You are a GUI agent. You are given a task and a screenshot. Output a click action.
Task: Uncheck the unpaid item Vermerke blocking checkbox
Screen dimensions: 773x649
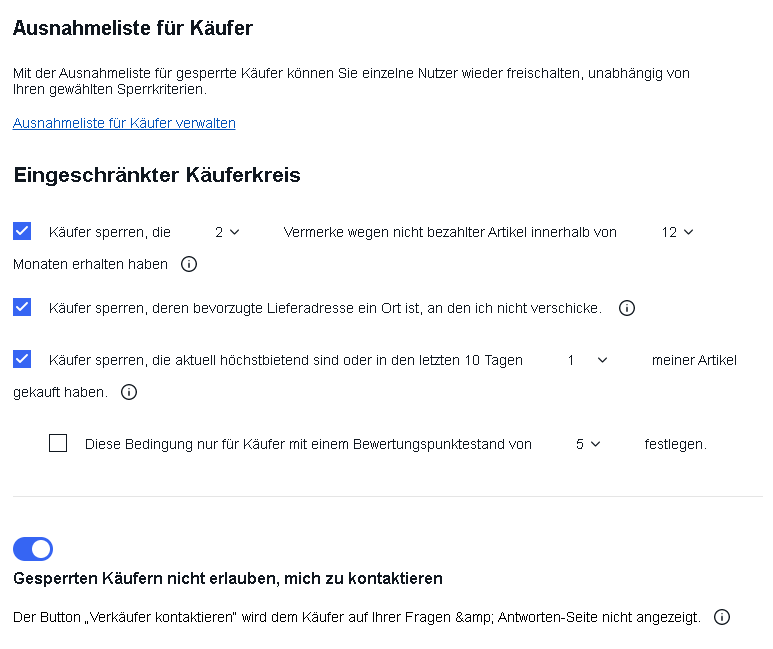[x=22, y=231]
